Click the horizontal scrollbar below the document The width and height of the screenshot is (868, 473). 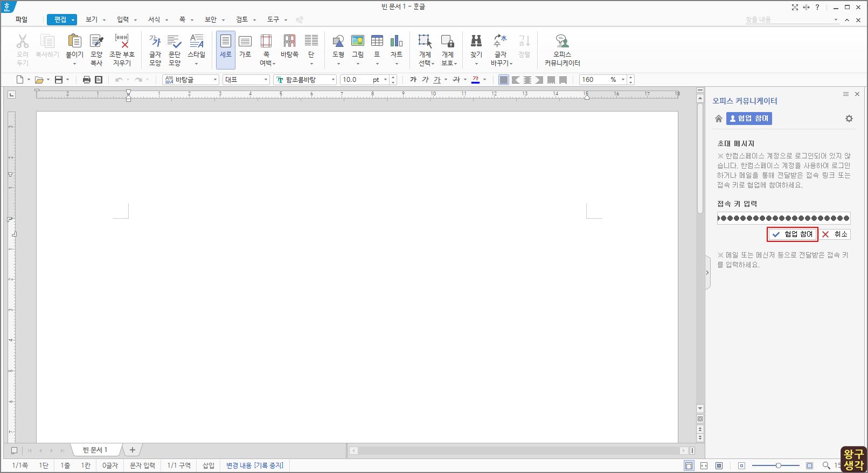tap(519, 450)
